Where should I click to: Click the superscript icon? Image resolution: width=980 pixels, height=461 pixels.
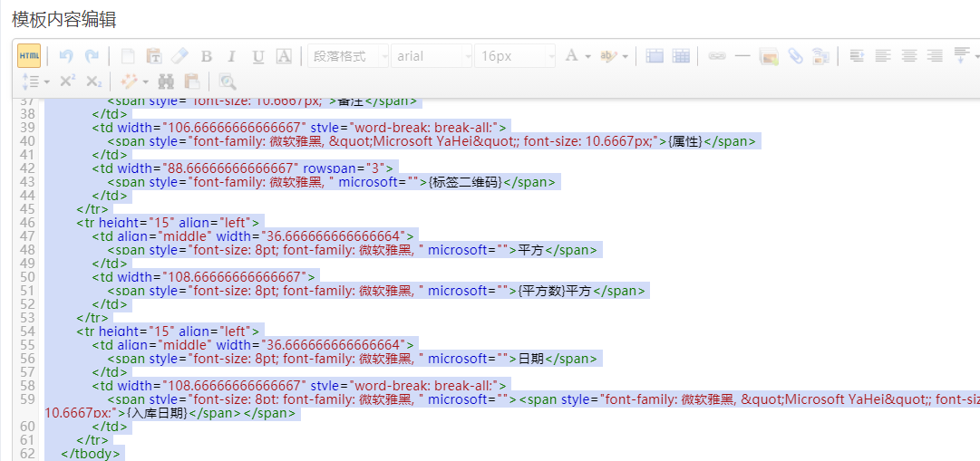click(66, 81)
